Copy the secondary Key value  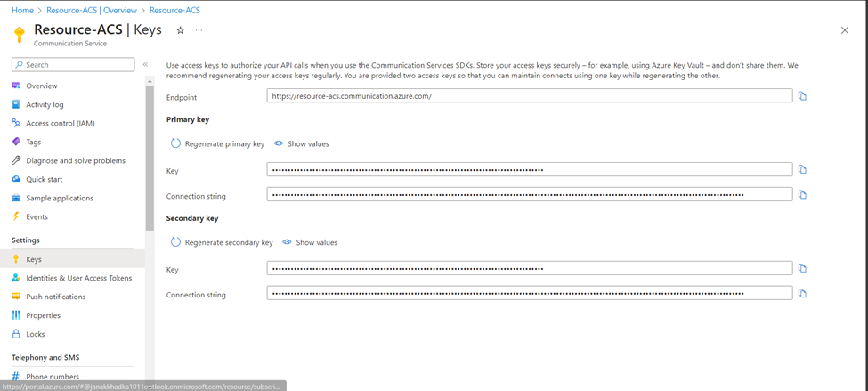tap(802, 269)
